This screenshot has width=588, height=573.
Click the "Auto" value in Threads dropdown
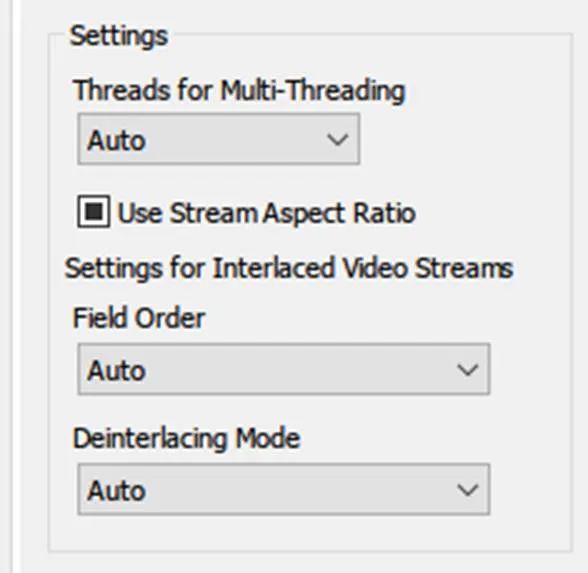116,140
